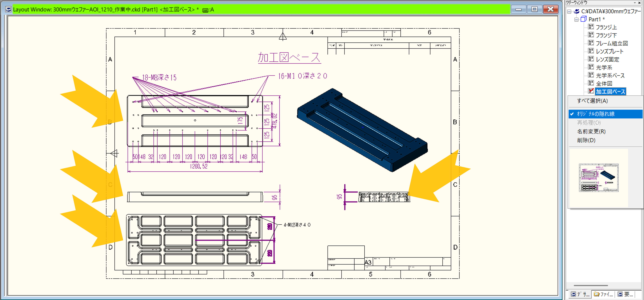Minimize the Layout Window

click(x=518, y=9)
